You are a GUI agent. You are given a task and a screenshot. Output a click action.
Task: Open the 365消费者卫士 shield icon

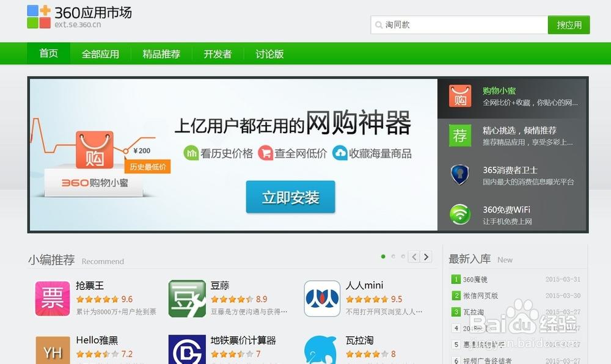(460, 175)
